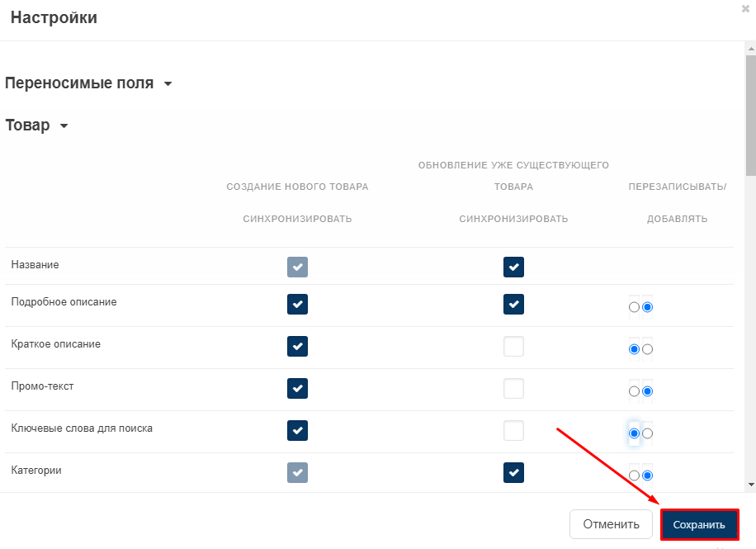The image size is (756, 549).
Task: Select second radio for Краткое описание
Action: coord(648,349)
